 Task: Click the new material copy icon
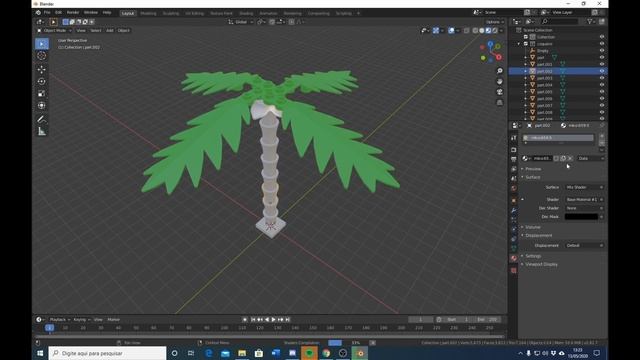click(563, 158)
